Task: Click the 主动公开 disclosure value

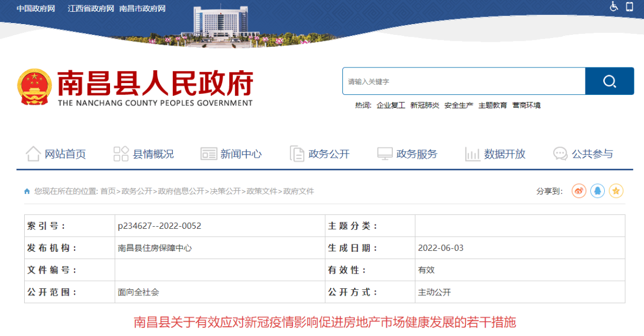Action: (434, 292)
